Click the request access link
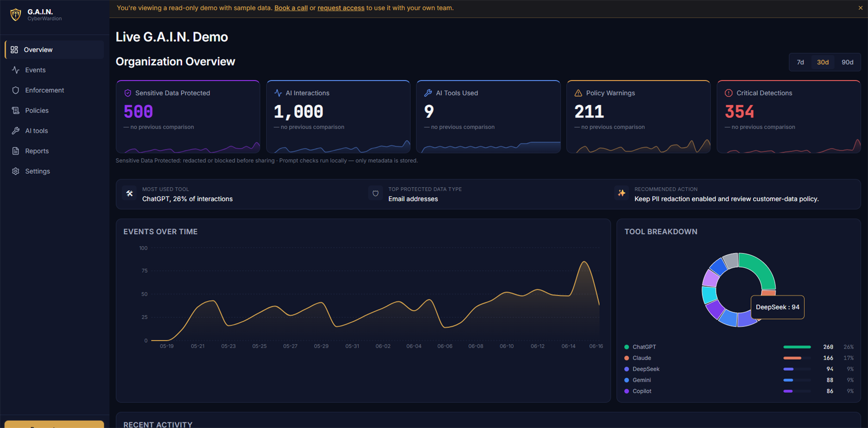 point(341,8)
